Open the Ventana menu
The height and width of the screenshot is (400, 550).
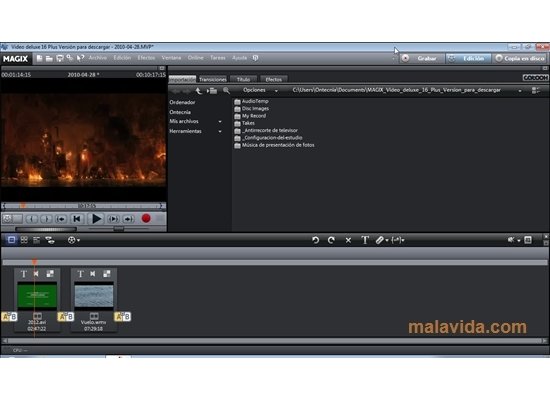point(171,58)
